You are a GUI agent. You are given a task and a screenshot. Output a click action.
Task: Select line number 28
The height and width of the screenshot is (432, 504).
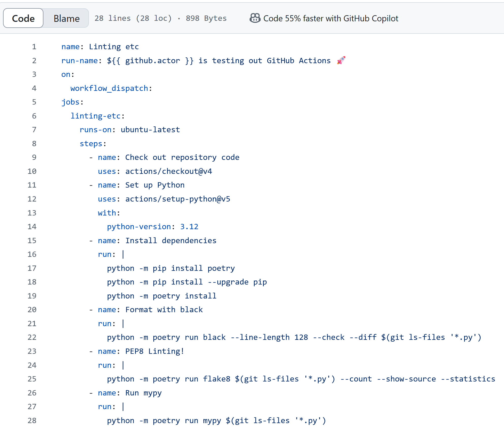coord(32,420)
